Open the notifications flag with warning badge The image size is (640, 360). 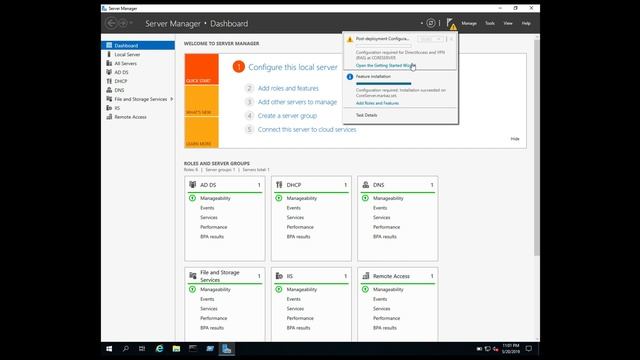click(x=451, y=24)
